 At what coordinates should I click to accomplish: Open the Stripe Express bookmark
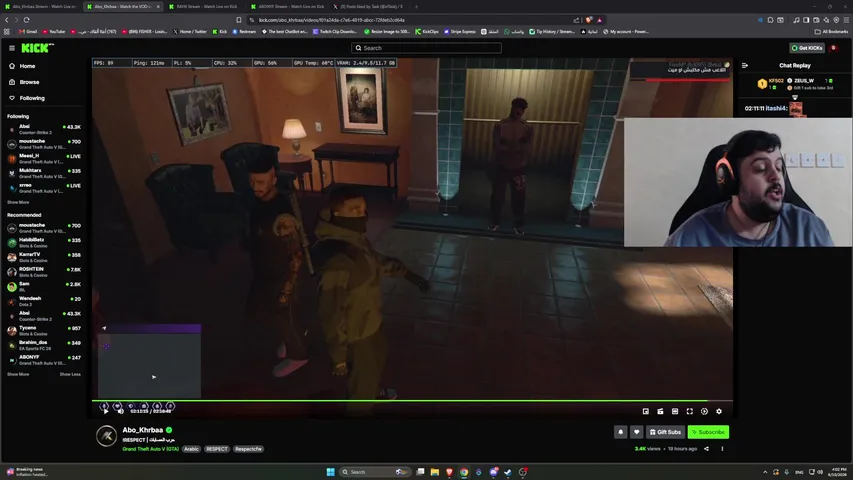(459, 32)
